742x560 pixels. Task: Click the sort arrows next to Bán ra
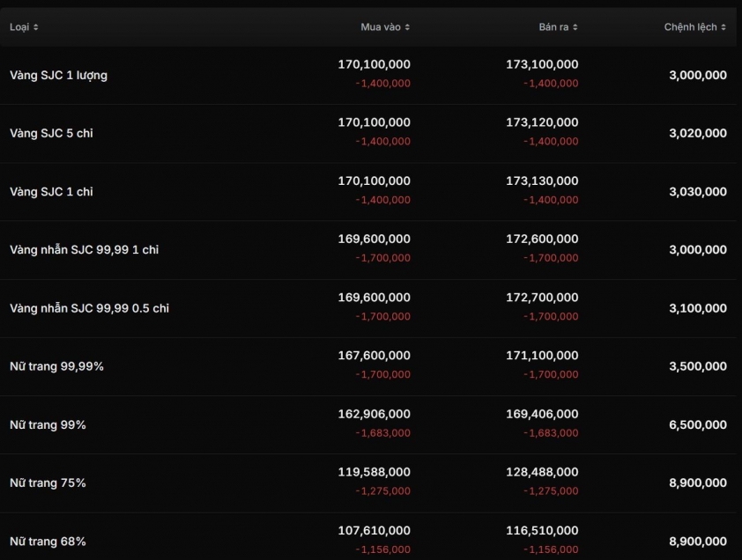pos(575,27)
